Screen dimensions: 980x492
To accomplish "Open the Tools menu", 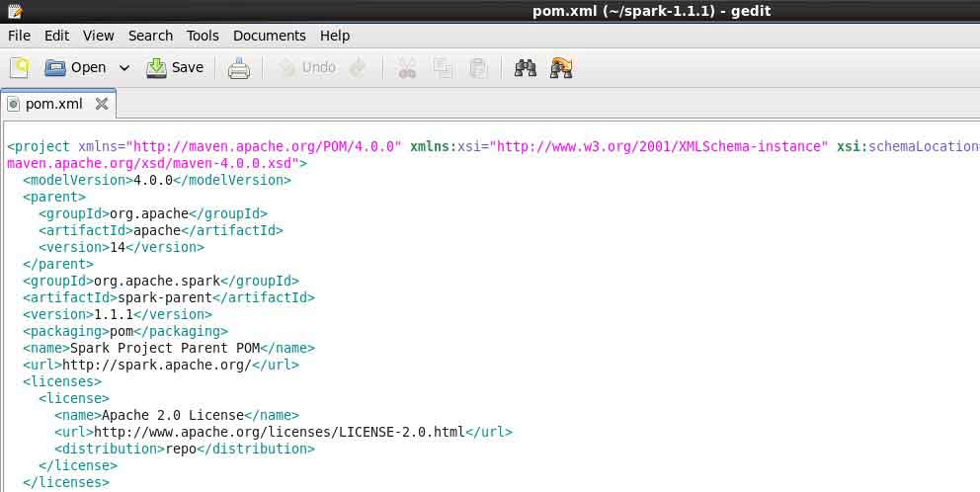I will [203, 36].
